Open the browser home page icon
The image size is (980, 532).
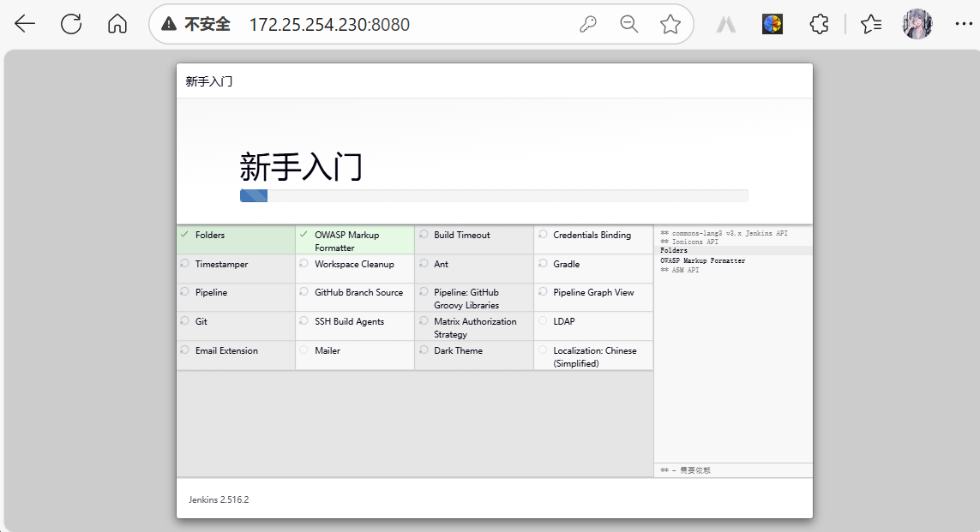[117, 24]
